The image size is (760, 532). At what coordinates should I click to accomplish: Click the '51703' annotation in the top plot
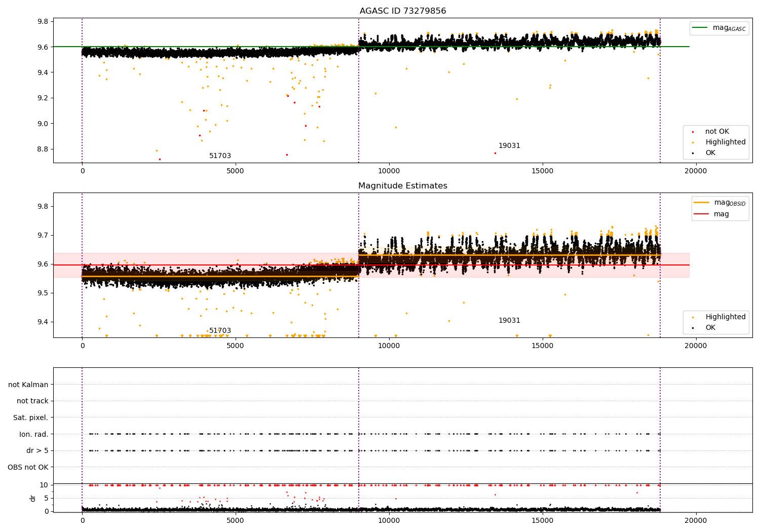click(x=220, y=156)
